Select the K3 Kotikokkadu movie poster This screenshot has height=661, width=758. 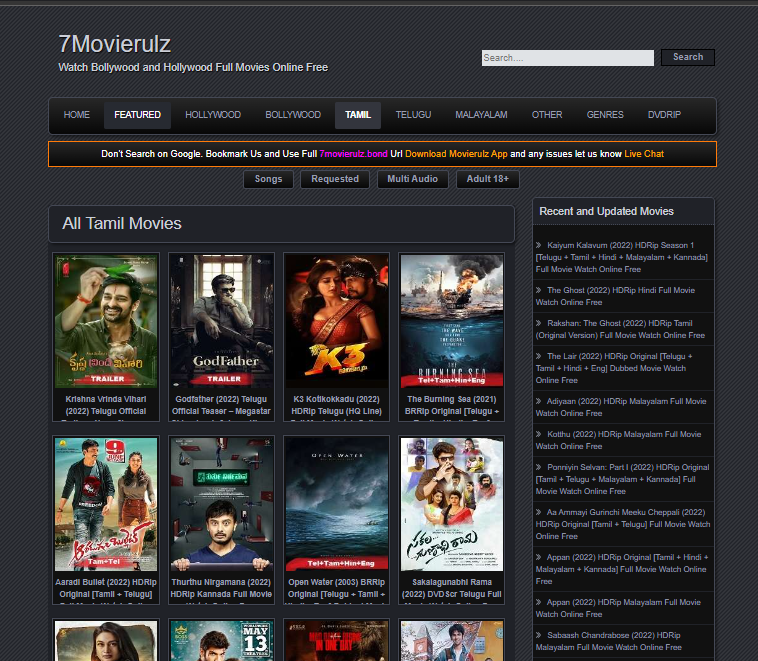[336, 321]
